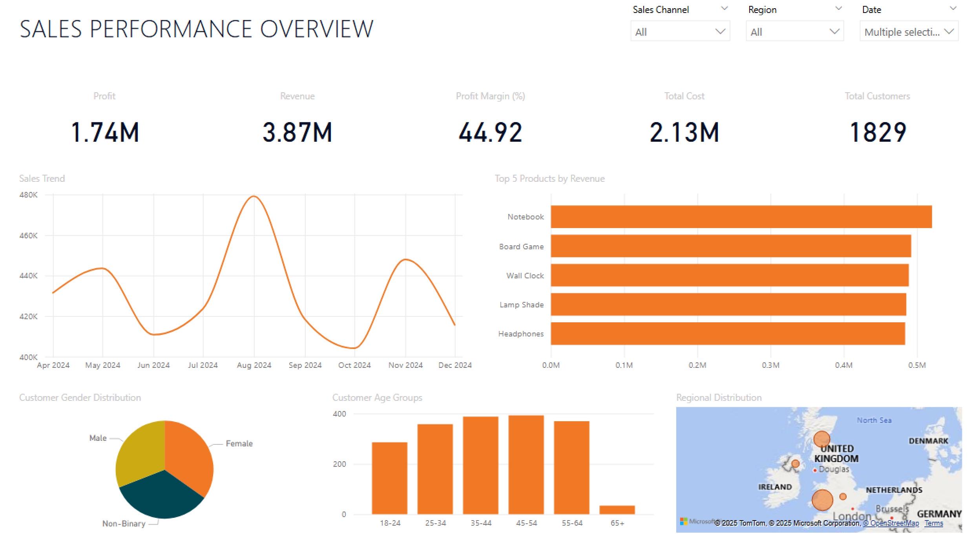This screenshot has height=550, width=980.
Task: Collapse the Sales Channel slicer header chevron
Action: click(x=724, y=9)
